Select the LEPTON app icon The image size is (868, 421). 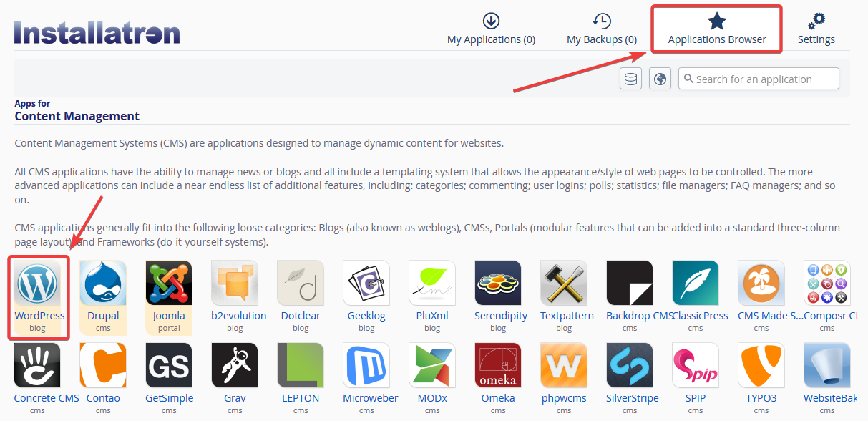click(301, 365)
